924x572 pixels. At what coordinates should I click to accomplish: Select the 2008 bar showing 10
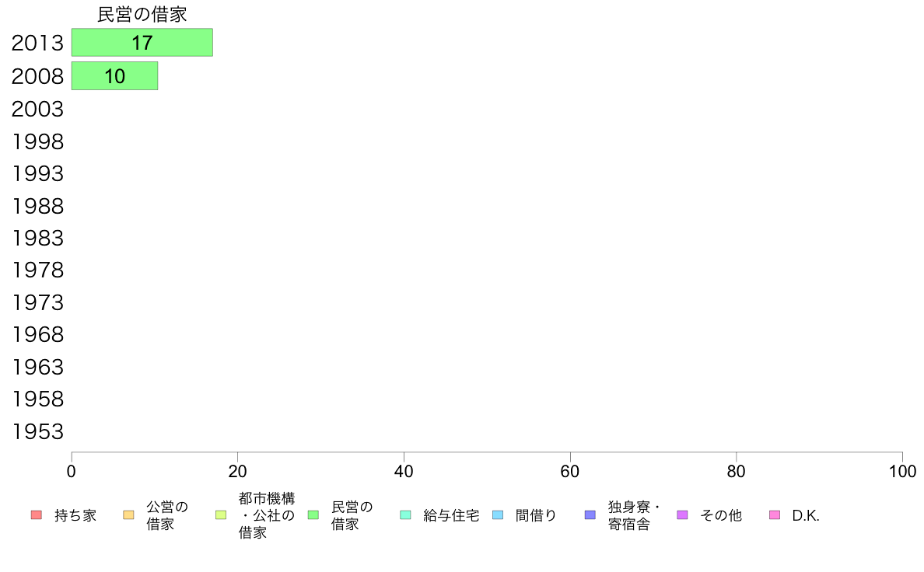tap(114, 76)
